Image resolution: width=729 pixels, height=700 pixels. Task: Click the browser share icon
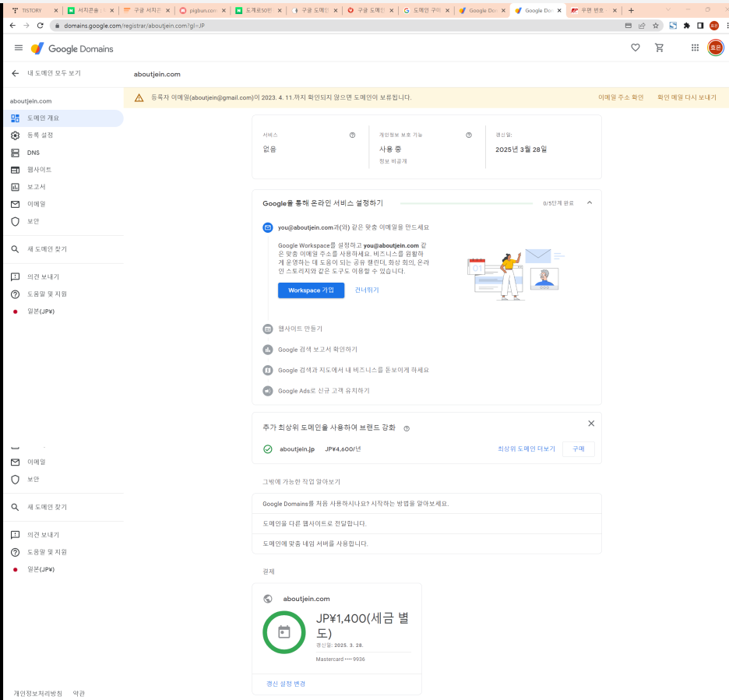coord(642,26)
